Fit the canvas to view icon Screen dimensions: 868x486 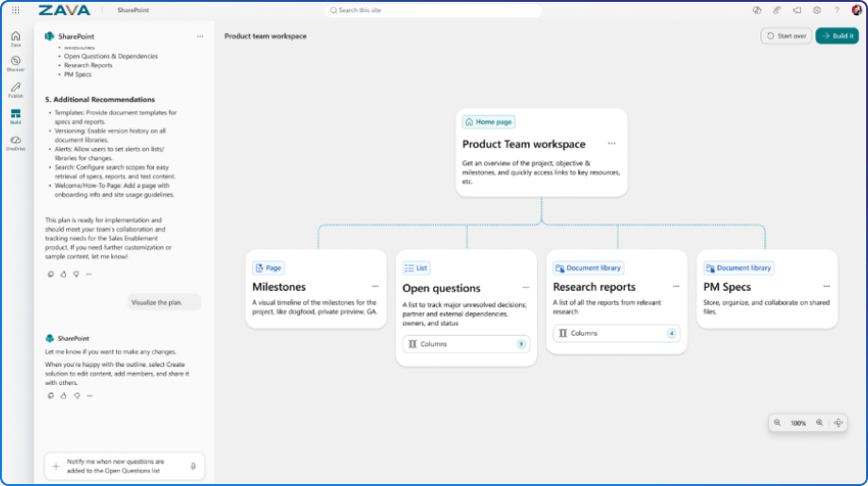pos(838,423)
